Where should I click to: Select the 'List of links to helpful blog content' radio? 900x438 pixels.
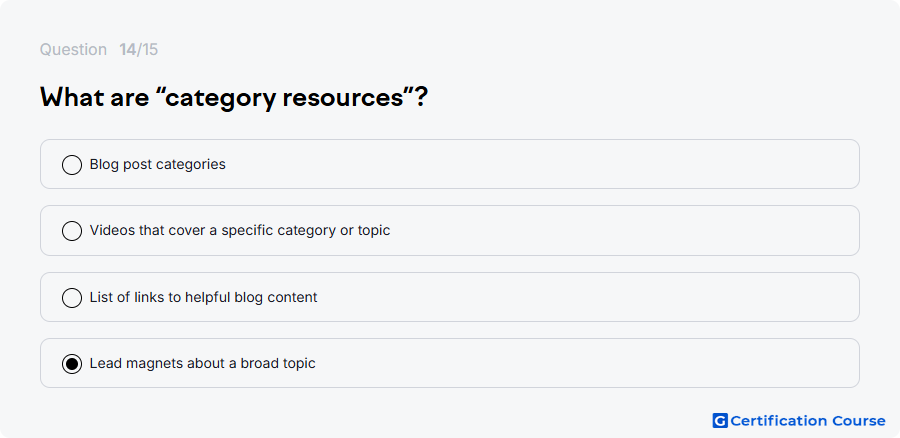click(72, 298)
